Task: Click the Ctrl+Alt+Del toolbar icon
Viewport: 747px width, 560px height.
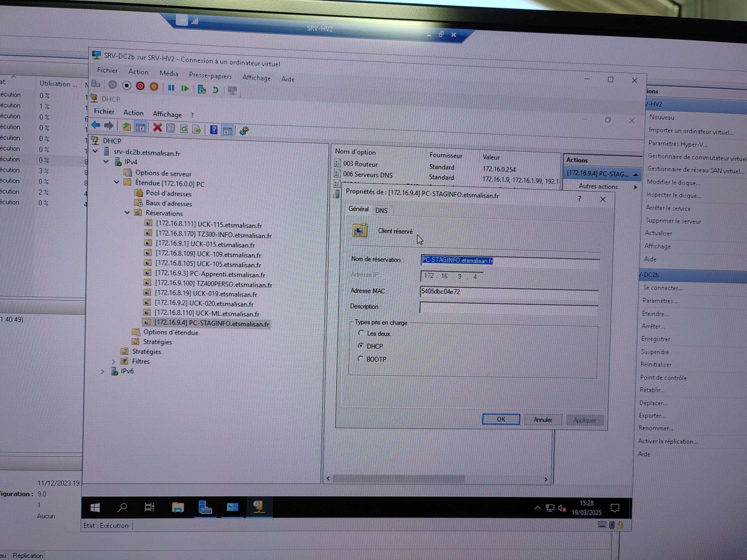Action: (96, 83)
